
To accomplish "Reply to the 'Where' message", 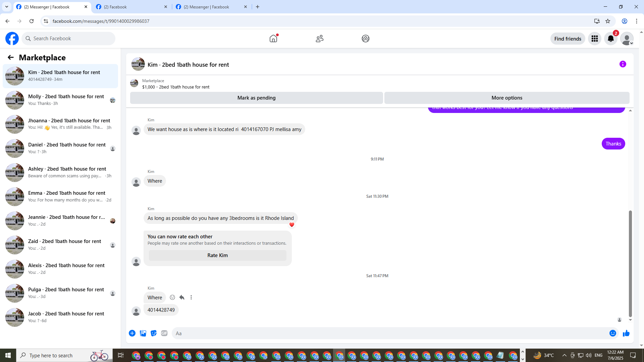I will [x=182, y=297].
